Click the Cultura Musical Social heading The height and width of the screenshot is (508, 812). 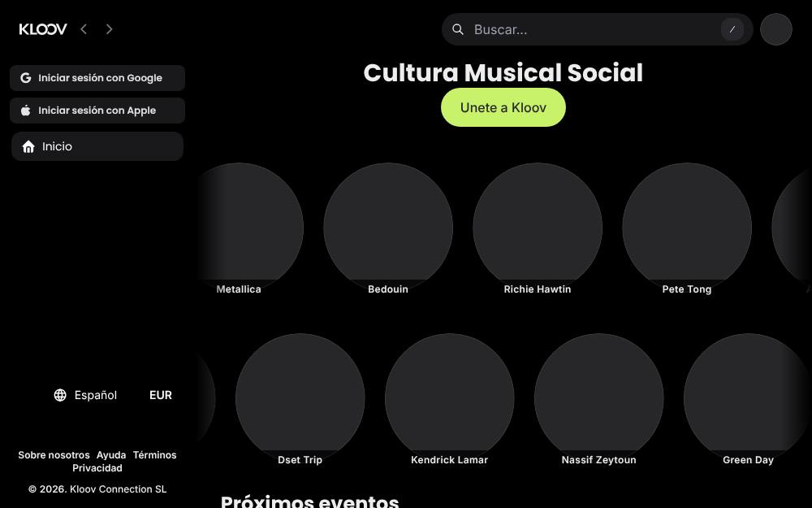click(x=503, y=72)
